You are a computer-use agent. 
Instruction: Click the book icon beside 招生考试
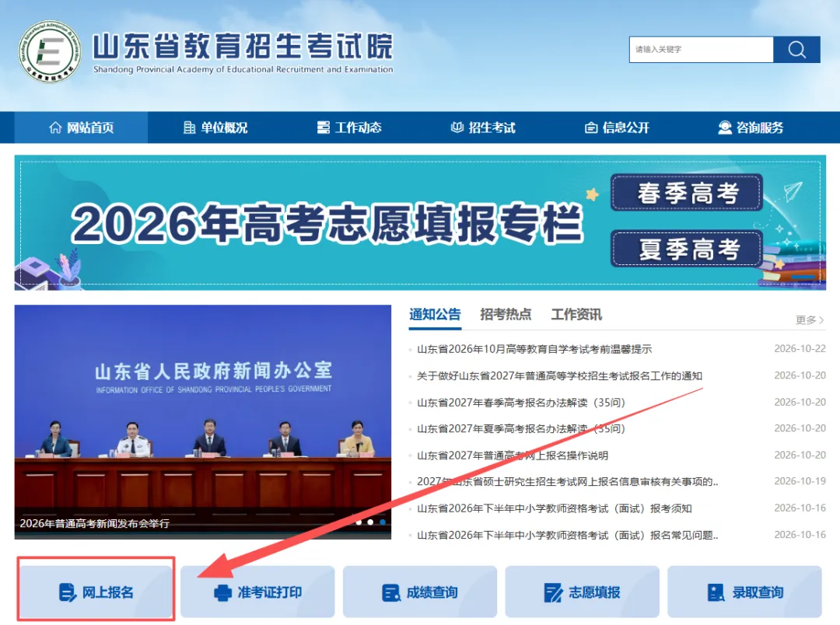point(457,127)
